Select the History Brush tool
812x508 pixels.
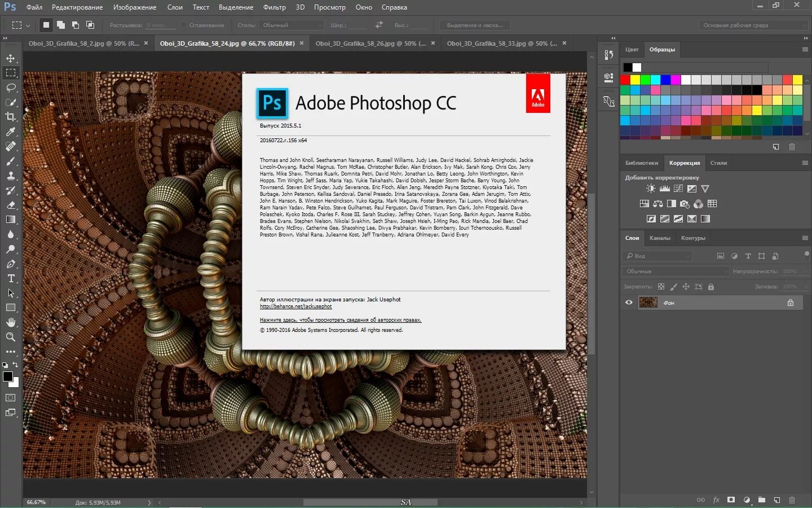[x=11, y=190]
